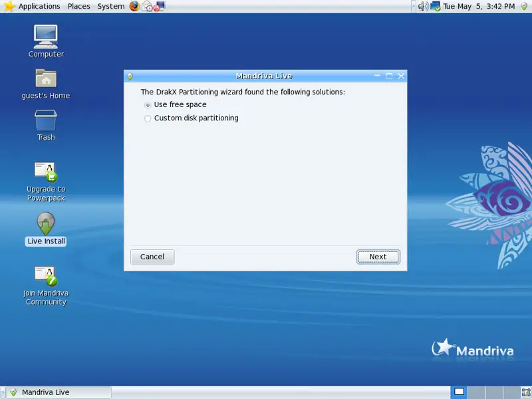The width and height of the screenshot is (532, 399).
Task: Click the panel handle beside the speaker icon
Action: point(414,6)
